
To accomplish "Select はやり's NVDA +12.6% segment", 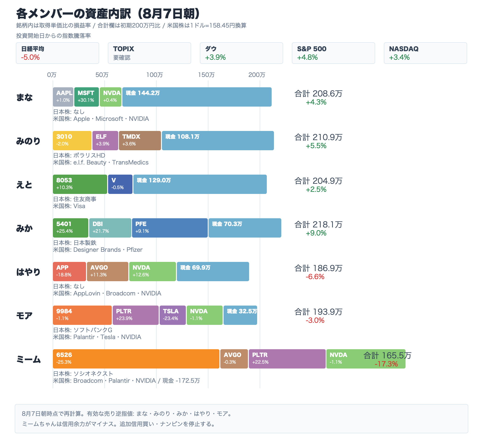I will coord(152,272).
